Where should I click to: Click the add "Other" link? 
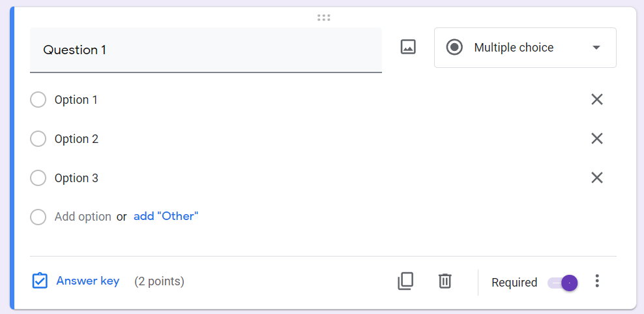166,216
